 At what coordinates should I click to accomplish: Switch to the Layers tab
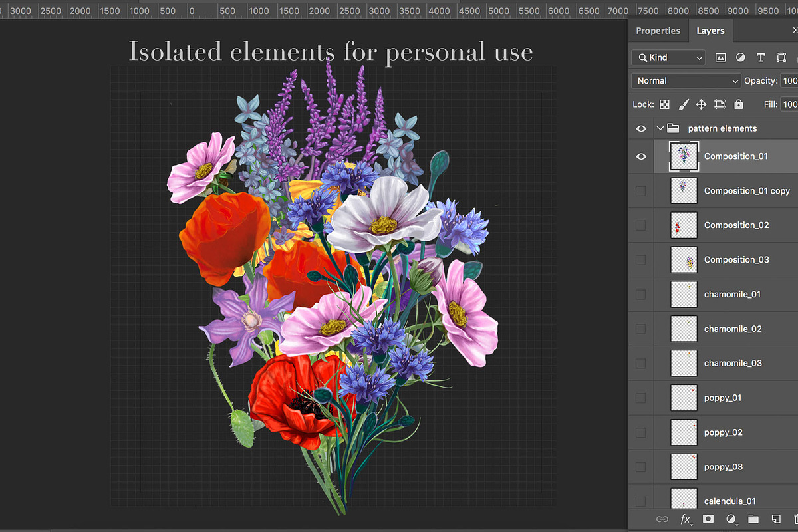pyautogui.click(x=710, y=31)
